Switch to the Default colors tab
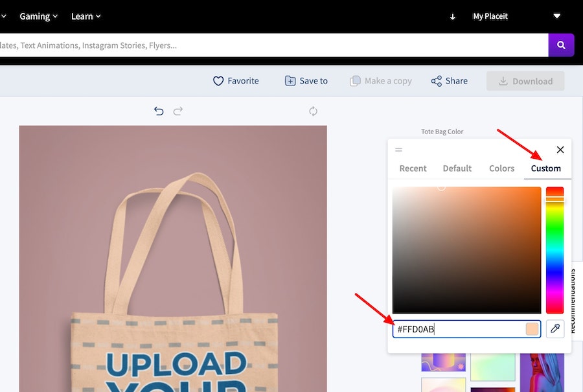 click(x=457, y=168)
